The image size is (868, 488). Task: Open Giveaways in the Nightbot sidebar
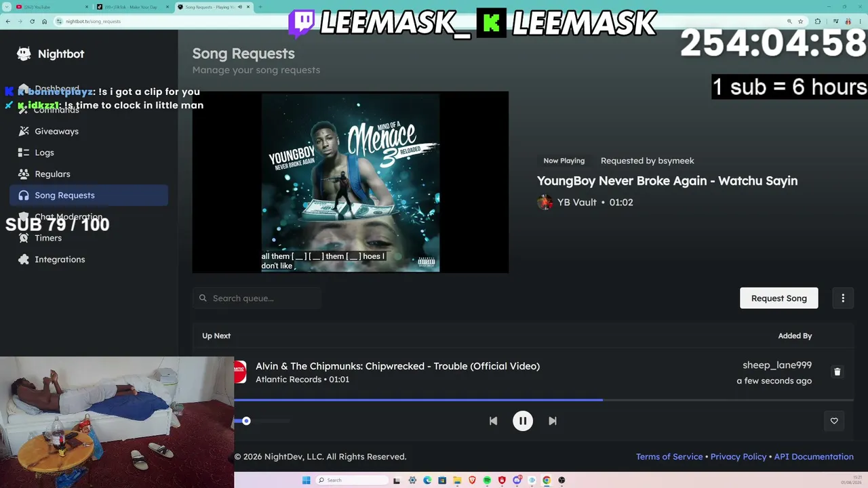tap(89, 131)
